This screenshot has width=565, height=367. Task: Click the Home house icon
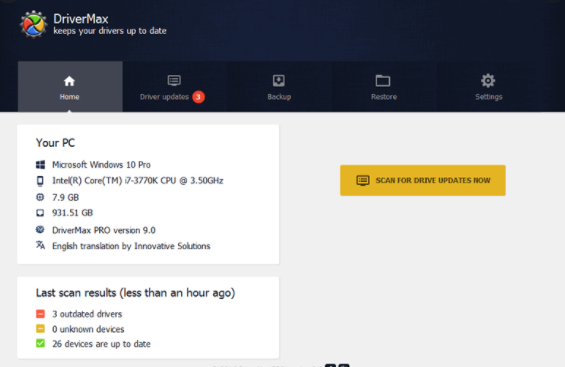[x=69, y=81]
